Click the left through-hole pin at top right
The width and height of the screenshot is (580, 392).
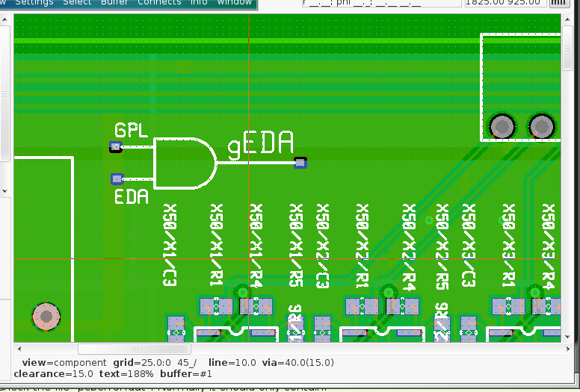click(503, 126)
